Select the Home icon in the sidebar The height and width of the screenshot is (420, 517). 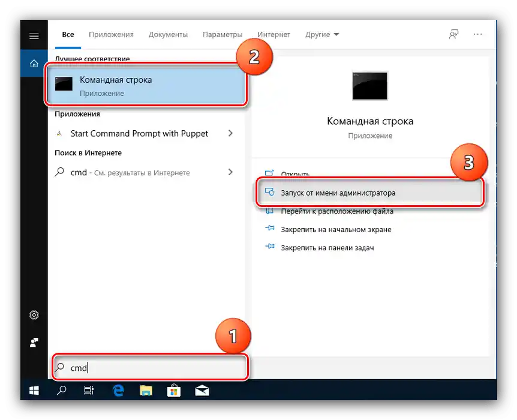point(34,64)
